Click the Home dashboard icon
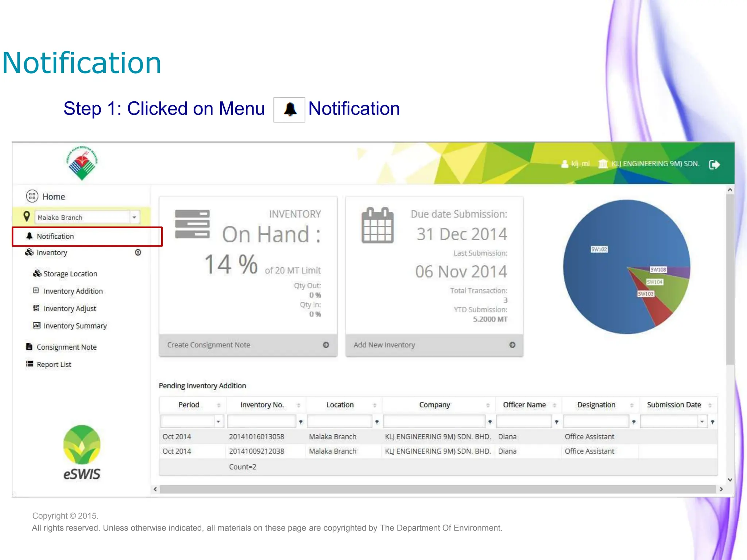This screenshot has height=560, width=747. coord(32,197)
